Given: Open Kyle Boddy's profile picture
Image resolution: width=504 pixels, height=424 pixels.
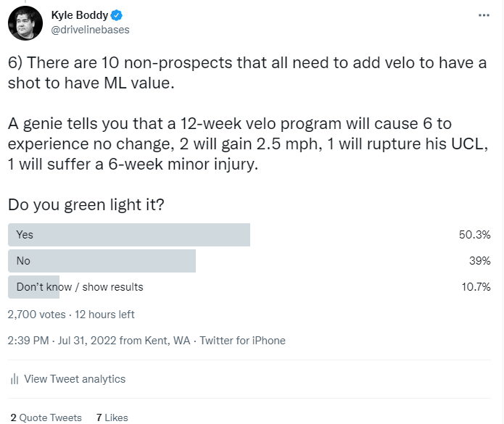Looking at the screenshot, I should [x=25, y=23].
